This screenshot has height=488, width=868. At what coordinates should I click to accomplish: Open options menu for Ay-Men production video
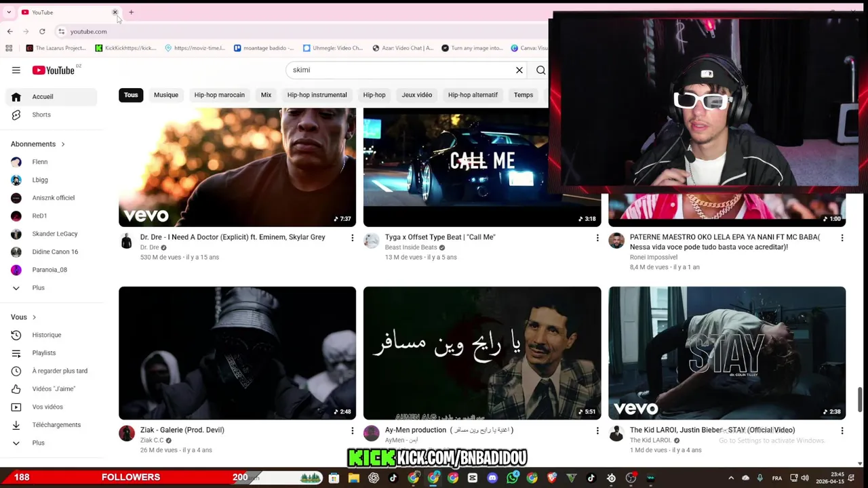click(x=597, y=430)
